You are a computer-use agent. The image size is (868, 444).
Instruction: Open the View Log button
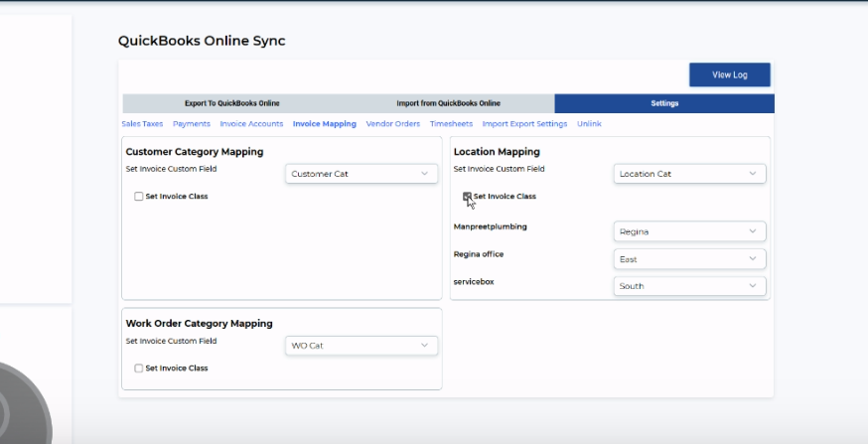point(730,74)
